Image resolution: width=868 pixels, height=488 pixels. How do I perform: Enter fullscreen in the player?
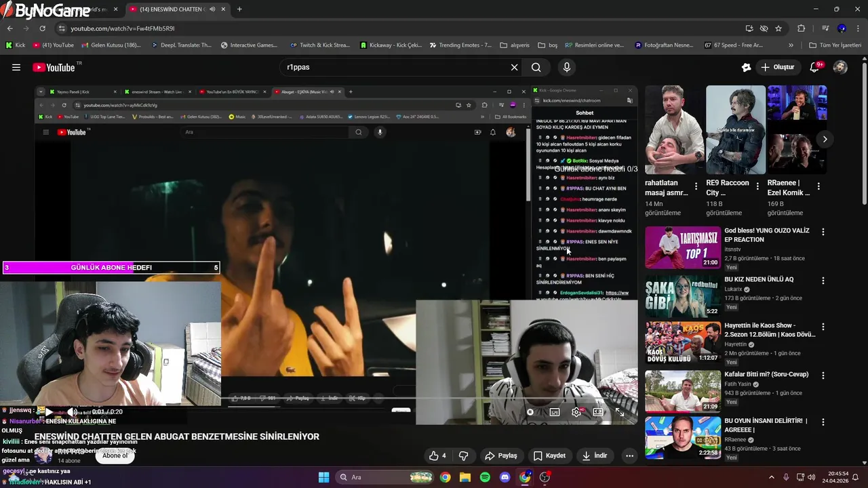coord(620,411)
